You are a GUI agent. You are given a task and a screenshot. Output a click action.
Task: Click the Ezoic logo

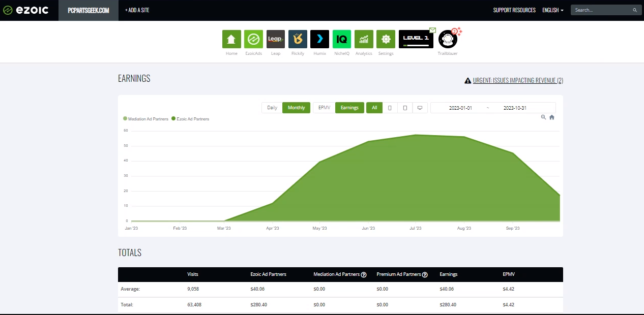click(25, 10)
